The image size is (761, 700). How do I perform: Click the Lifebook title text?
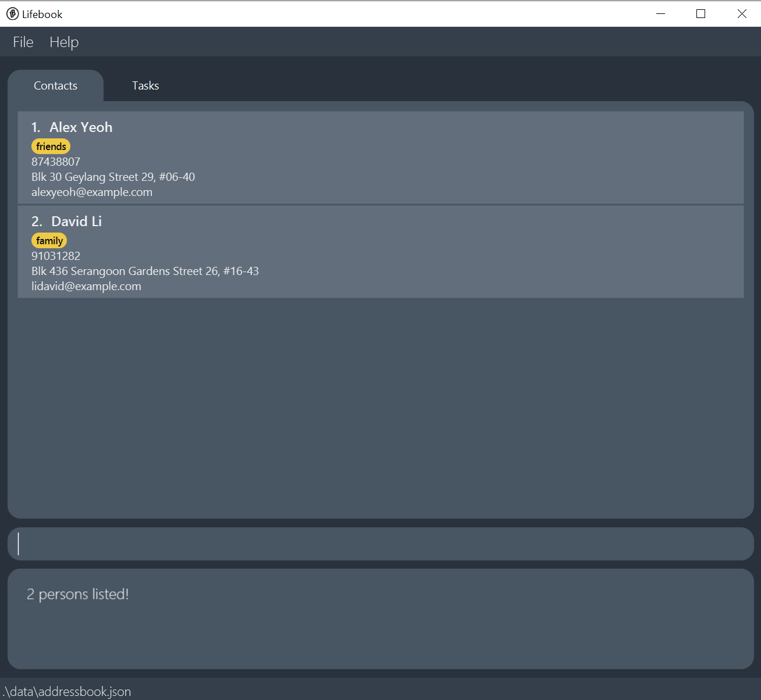click(x=42, y=15)
